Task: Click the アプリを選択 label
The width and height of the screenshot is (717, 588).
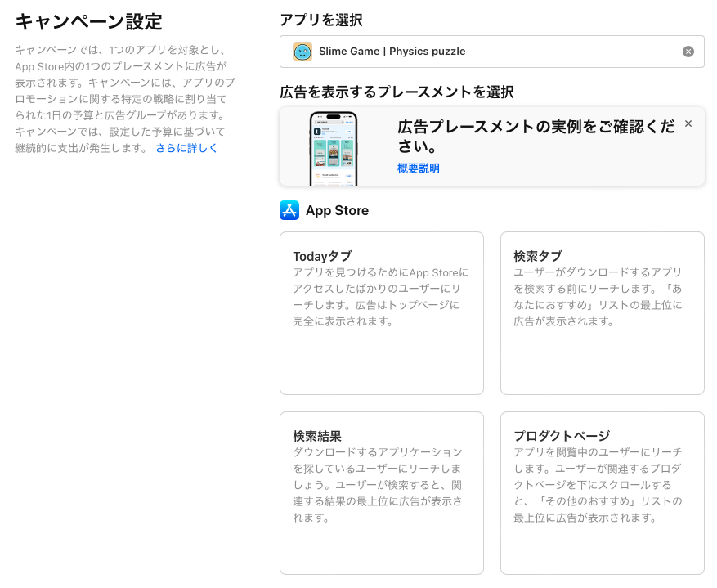Action: pyautogui.click(x=321, y=20)
